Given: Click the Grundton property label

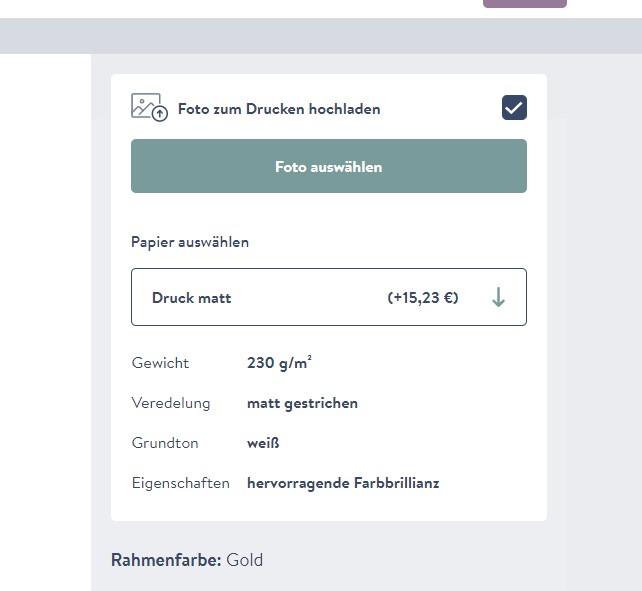Looking at the screenshot, I should 163,443.
